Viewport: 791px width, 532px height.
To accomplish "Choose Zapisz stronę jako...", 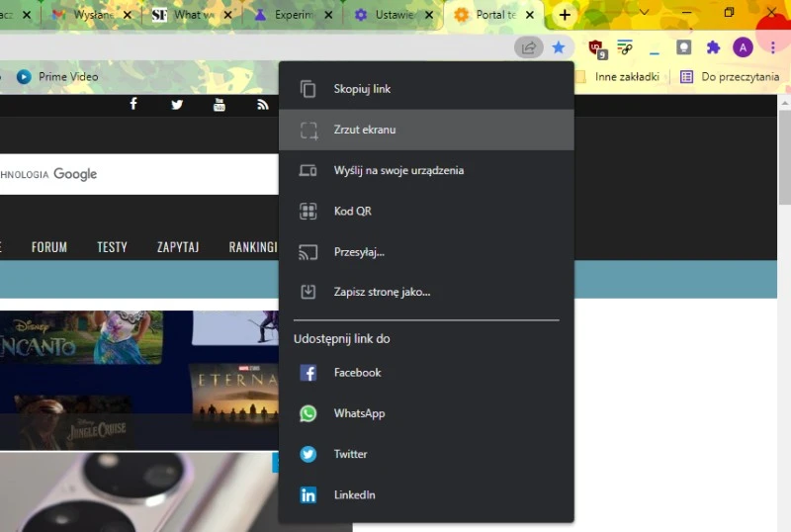I will [x=426, y=292].
